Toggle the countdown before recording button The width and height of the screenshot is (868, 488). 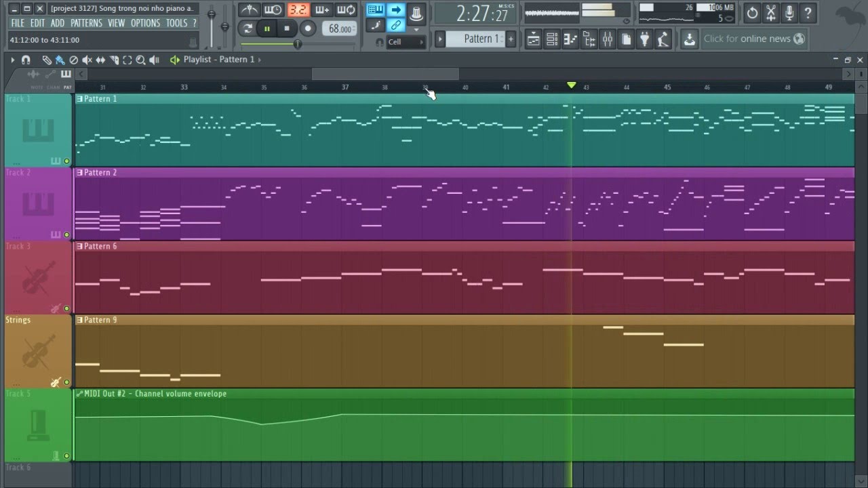[x=298, y=9]
